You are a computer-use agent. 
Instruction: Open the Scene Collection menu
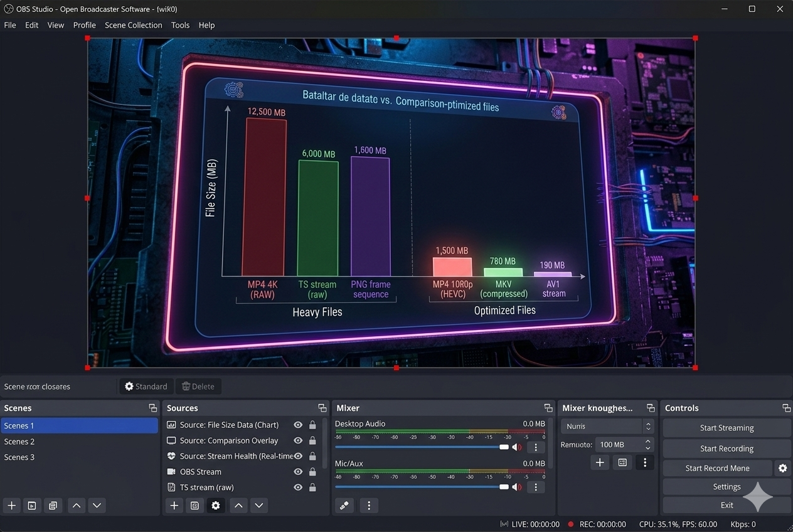133,25
